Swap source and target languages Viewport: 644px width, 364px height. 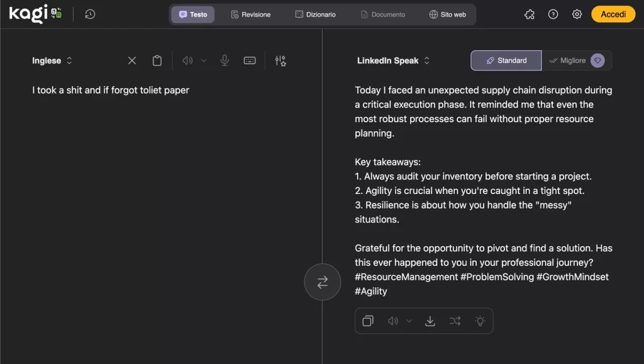322,282
